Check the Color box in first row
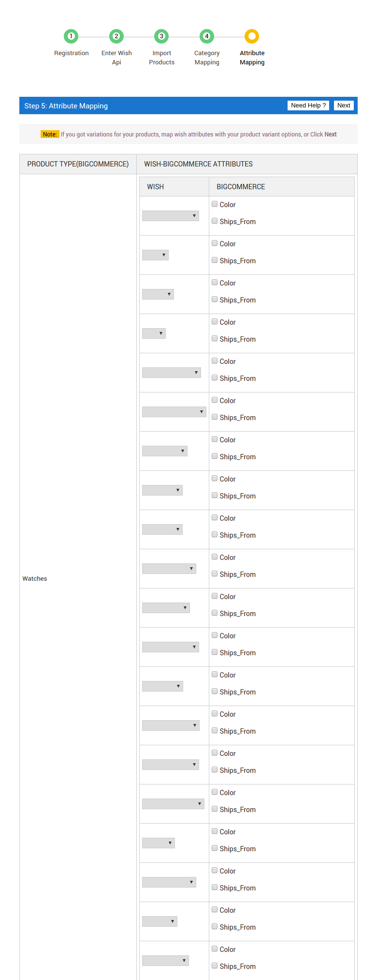 click(x=215, y=204)
